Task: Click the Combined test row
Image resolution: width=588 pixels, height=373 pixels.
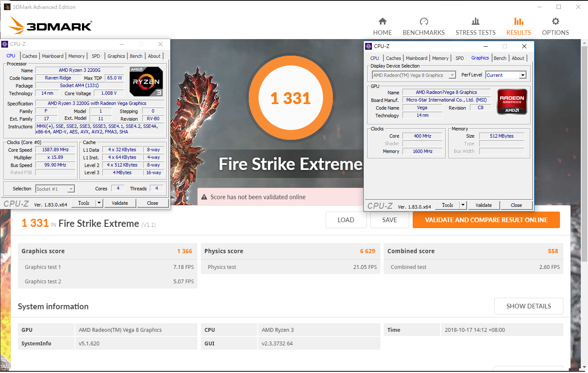Action: (473, 267)
